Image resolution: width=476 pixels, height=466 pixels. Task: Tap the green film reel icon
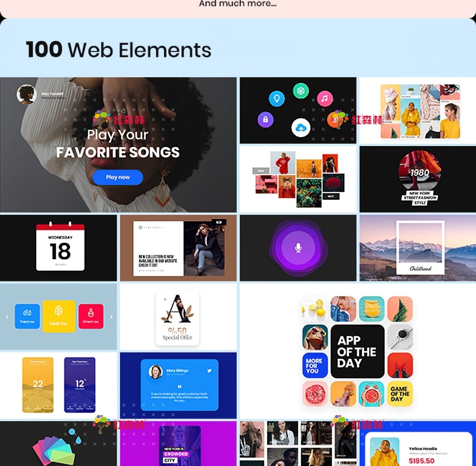[301, 91]
